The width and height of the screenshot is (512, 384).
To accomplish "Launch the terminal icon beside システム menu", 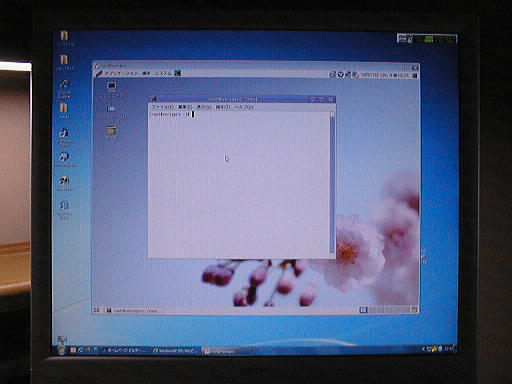I will click(x=178, y=73).
